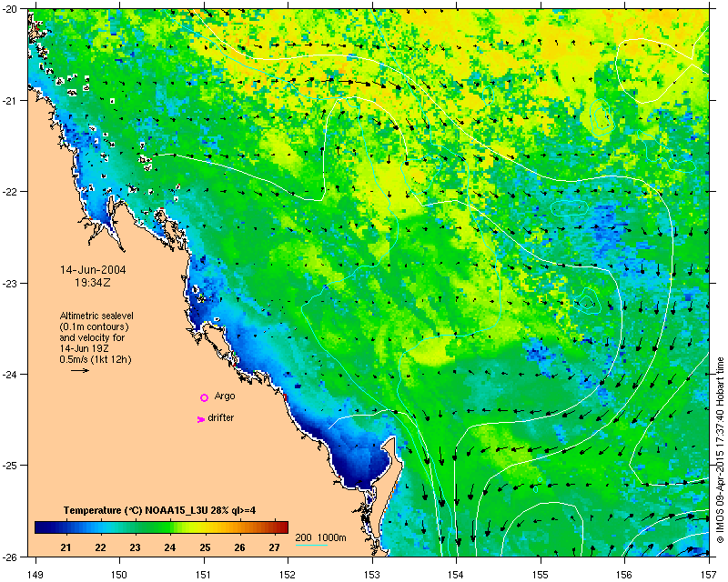The width and height of the screenshot is (728, 582).
Task: Click the magenta Argo circle marker
Action: [x=204, y=397]
